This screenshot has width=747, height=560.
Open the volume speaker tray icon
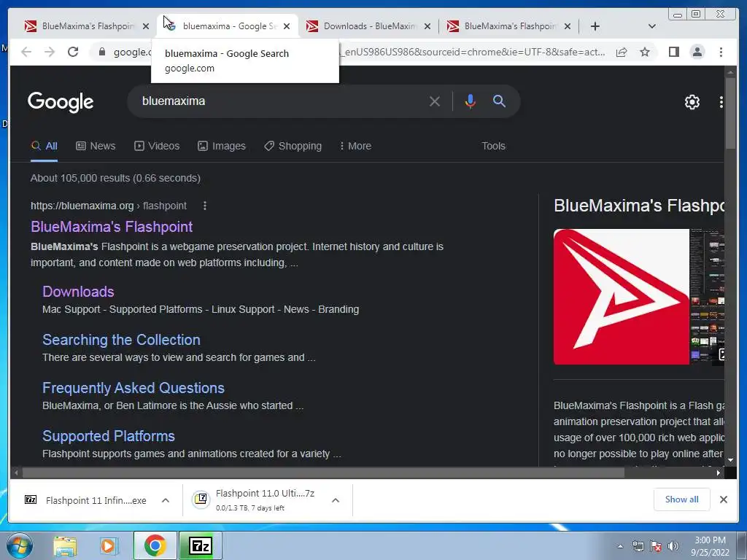point(673,546)
